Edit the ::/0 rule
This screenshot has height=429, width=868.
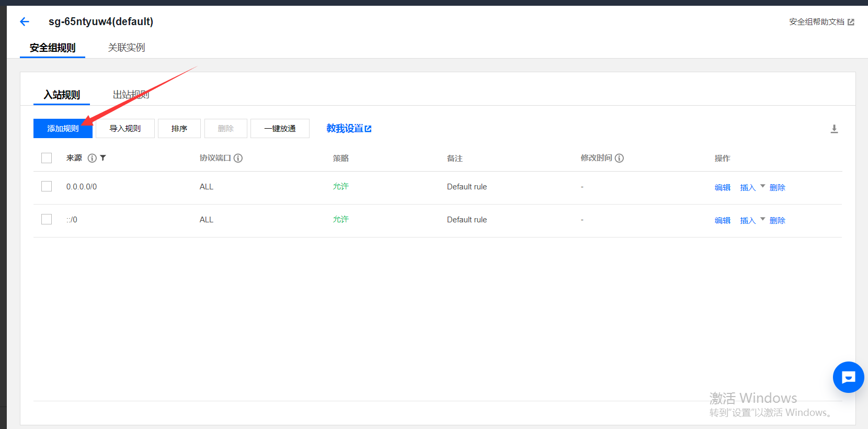723,220
